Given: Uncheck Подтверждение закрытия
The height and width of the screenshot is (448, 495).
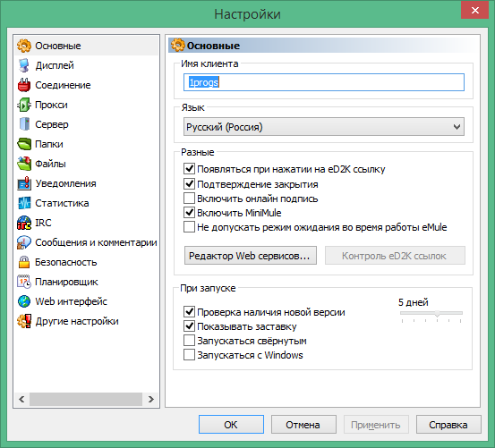Looking at the screenshot, I should coord(189,184).
